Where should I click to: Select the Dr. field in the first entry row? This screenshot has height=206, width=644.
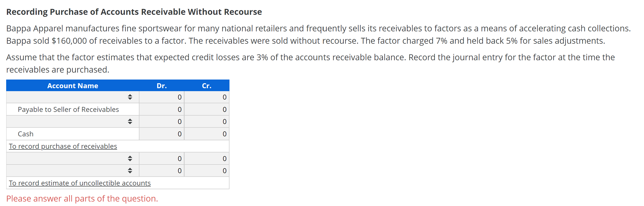point(162,97)
